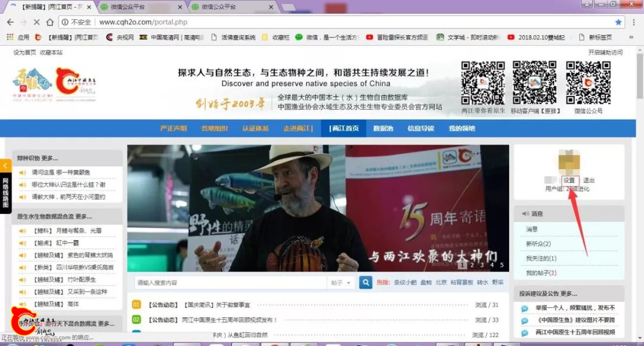Open the 严正声明 navigation item
644x346 pixels.
pos(174,128)
